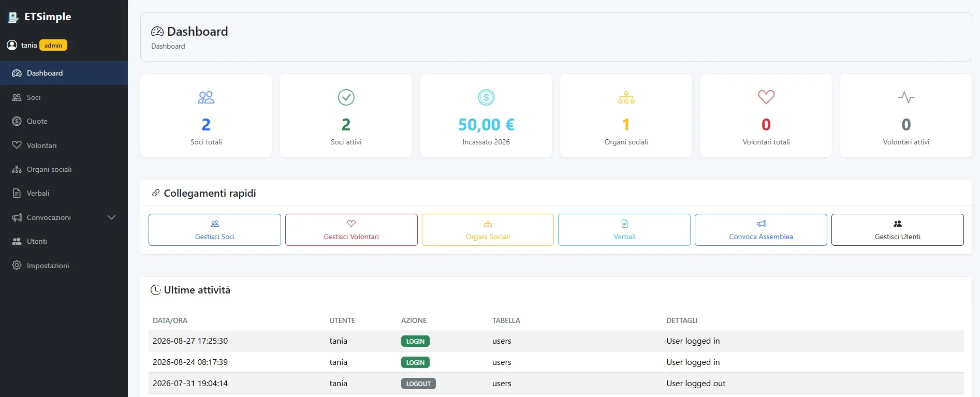Click the Verbali quick link button
Viewport: 980px width, 397px height.
pos(624,230)
